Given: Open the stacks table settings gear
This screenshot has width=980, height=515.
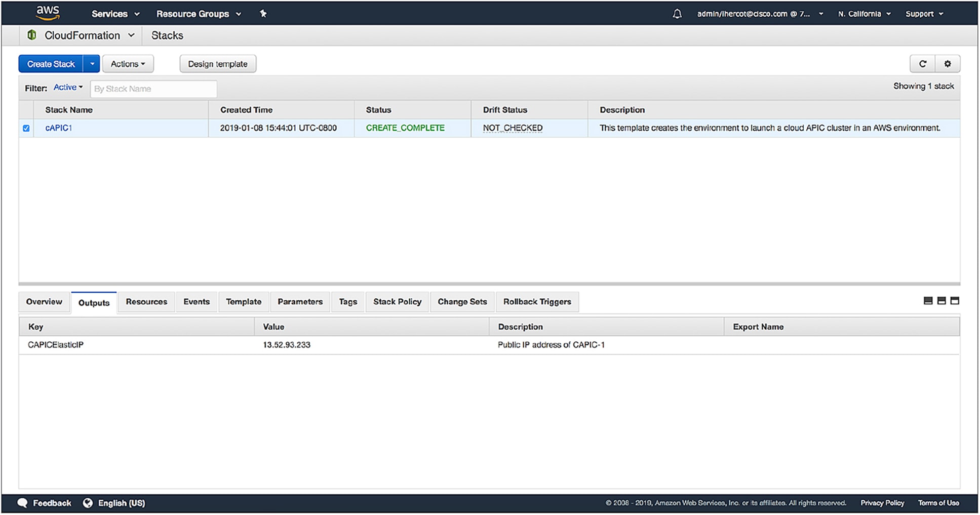Looking at the screenshot, I should 948,64.
